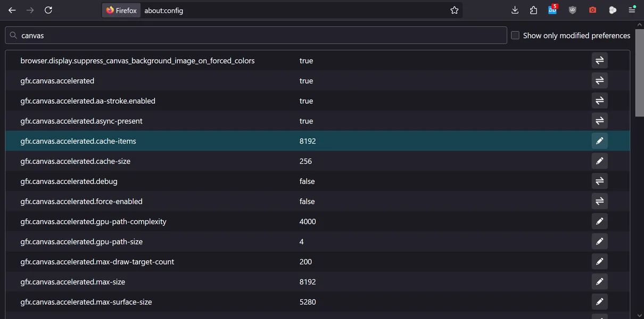Edit the max-draw-target-count value
Image resolution: width=644 pixels, height=319 pixels.
point(599,262)
